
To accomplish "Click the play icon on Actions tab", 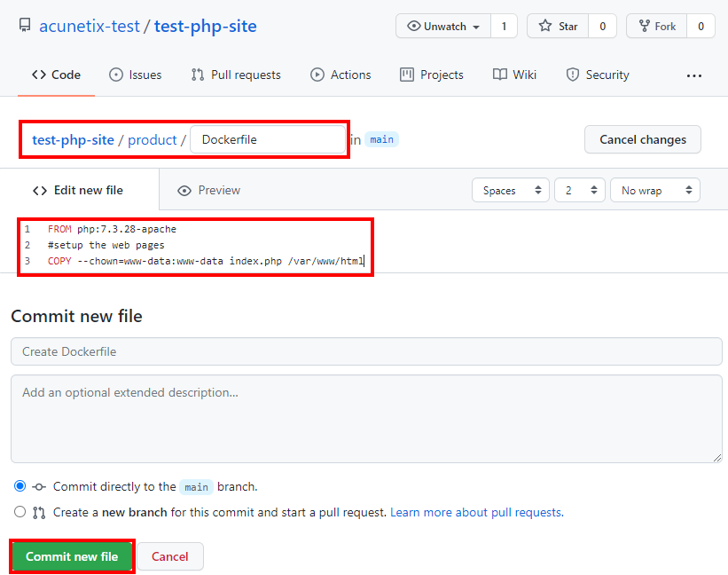I will click(x=317, y=75).
